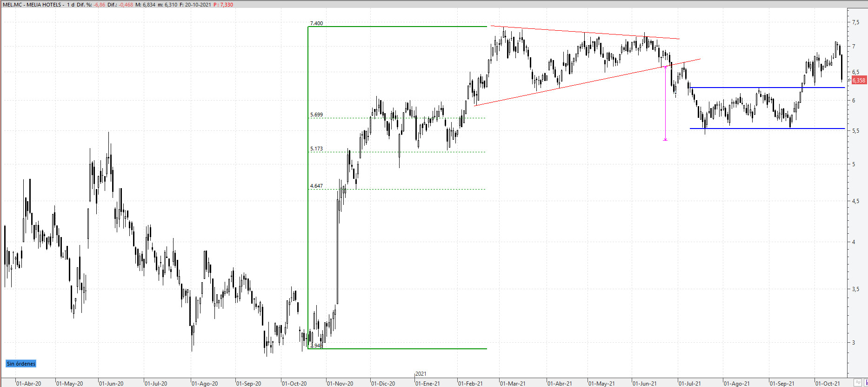The width and height of the screenshot is (868, 387).
Task: Click the 01-Jul-21 date on time axis
Action: pos(689,384)
